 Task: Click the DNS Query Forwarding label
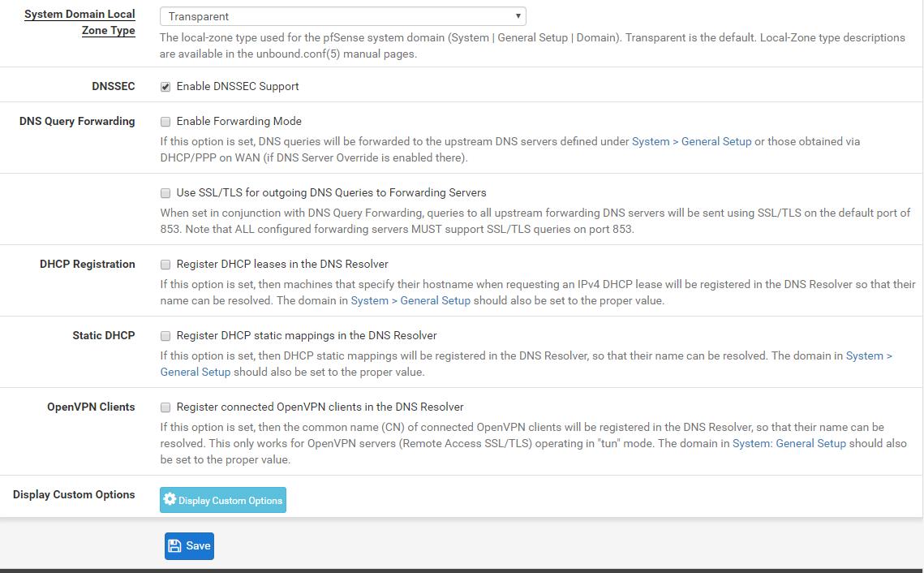pyautogui.click(x=77, y=121)
